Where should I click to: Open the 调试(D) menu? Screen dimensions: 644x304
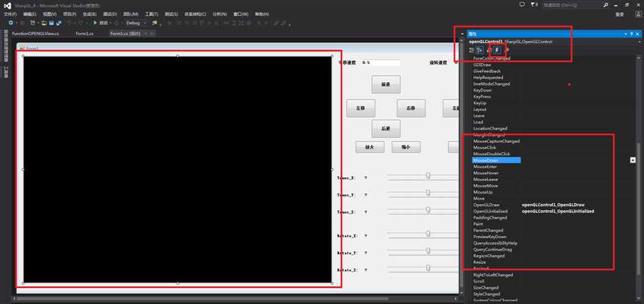point(110,15)
